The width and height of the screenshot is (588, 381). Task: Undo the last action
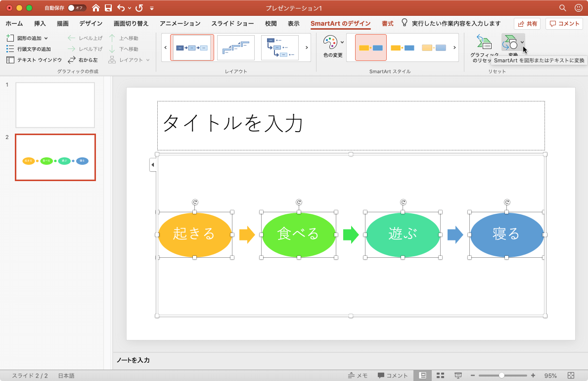click(x=121, y=8)
